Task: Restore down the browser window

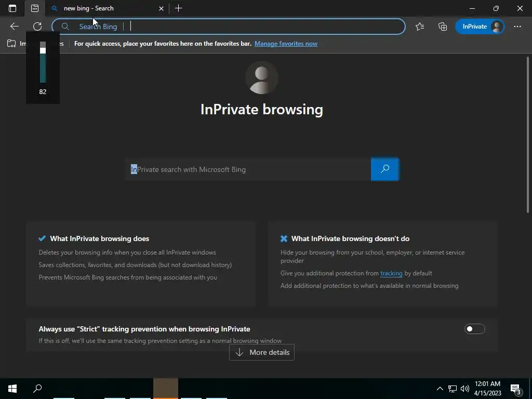Action: 496,8
